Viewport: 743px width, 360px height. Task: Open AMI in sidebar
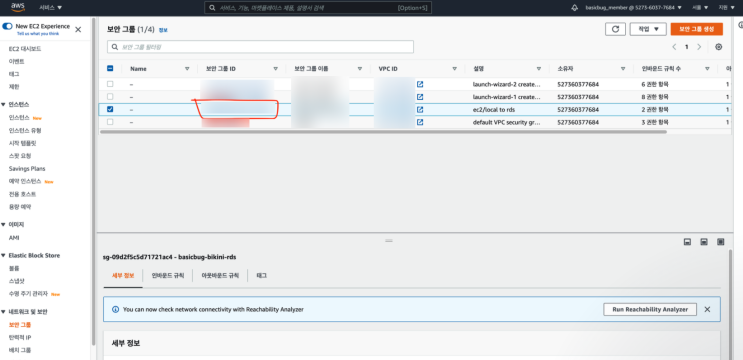14,238
